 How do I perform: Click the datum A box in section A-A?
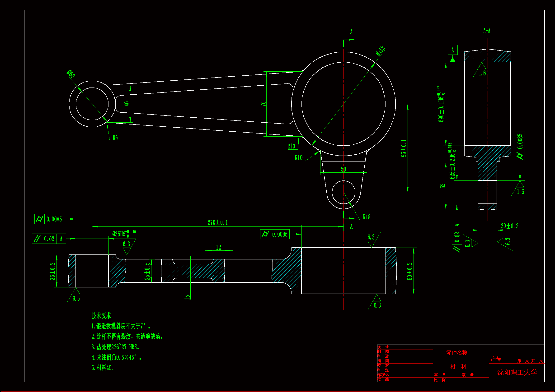click(452, 50)
